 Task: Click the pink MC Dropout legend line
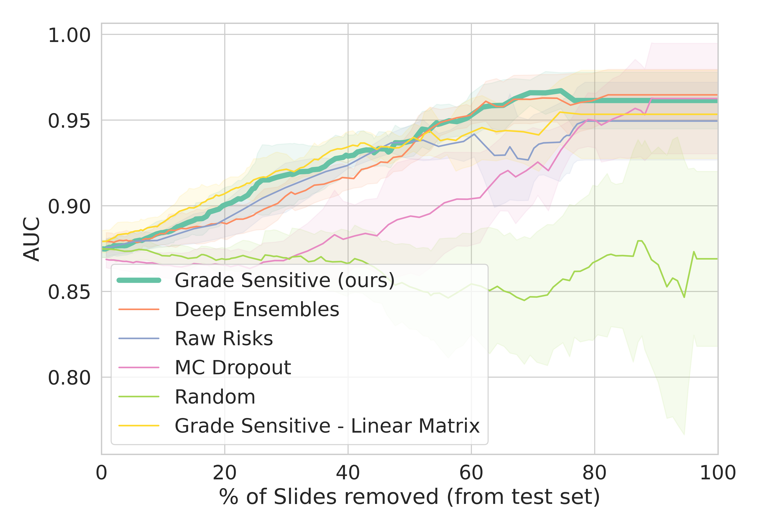(x=139, y=367)
